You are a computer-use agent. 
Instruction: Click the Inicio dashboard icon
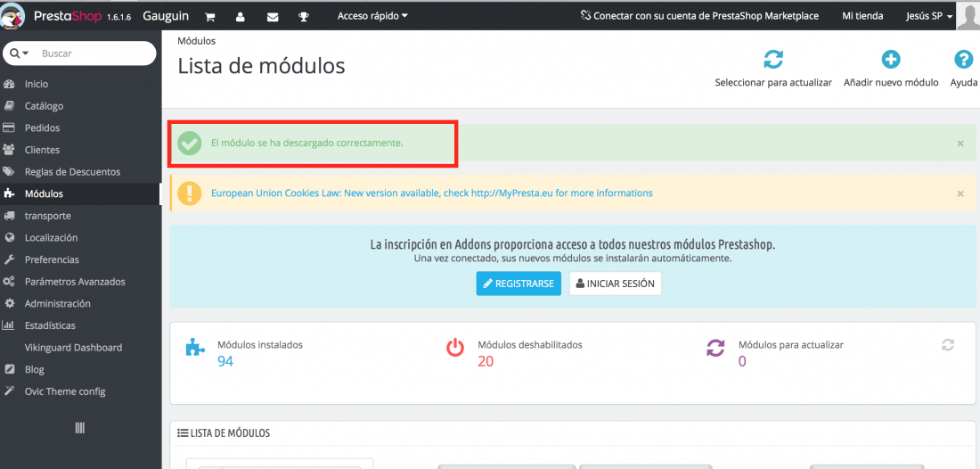(x=9, y=84)
